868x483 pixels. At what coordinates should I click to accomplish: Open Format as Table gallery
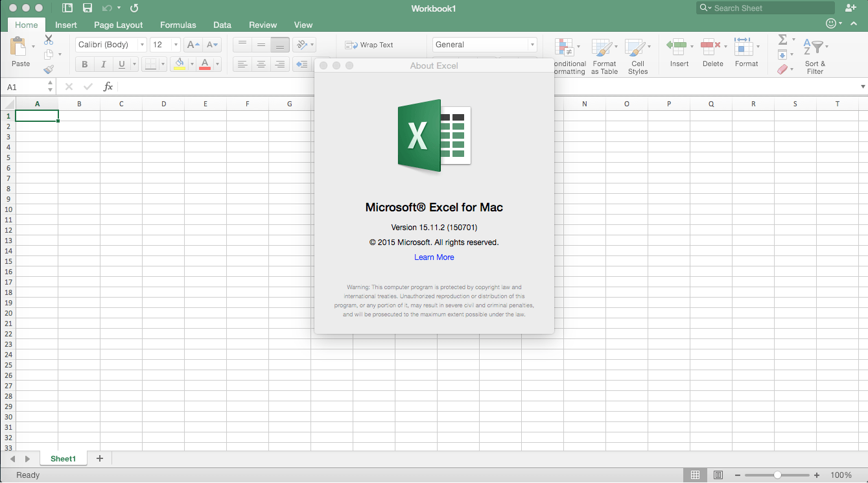click(604, 56)
